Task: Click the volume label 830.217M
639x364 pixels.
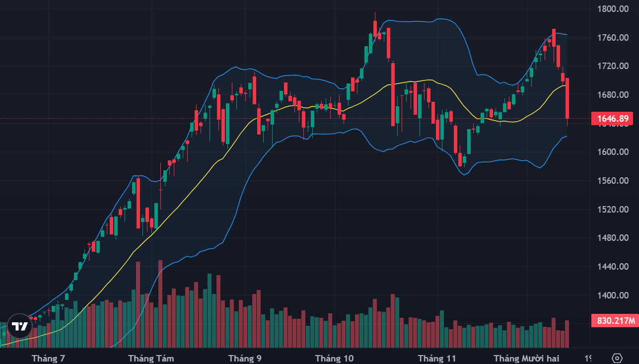Action: coord(616,321)
